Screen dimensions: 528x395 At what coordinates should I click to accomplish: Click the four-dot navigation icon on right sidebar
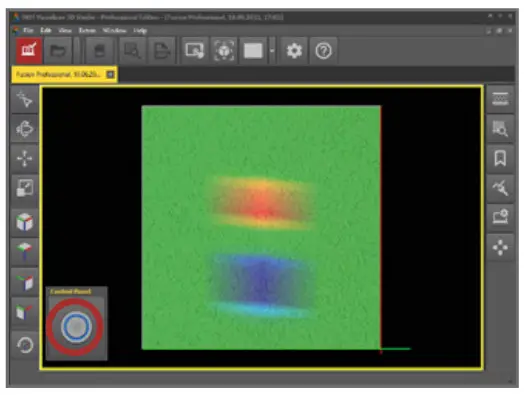[x=500, y=248]
